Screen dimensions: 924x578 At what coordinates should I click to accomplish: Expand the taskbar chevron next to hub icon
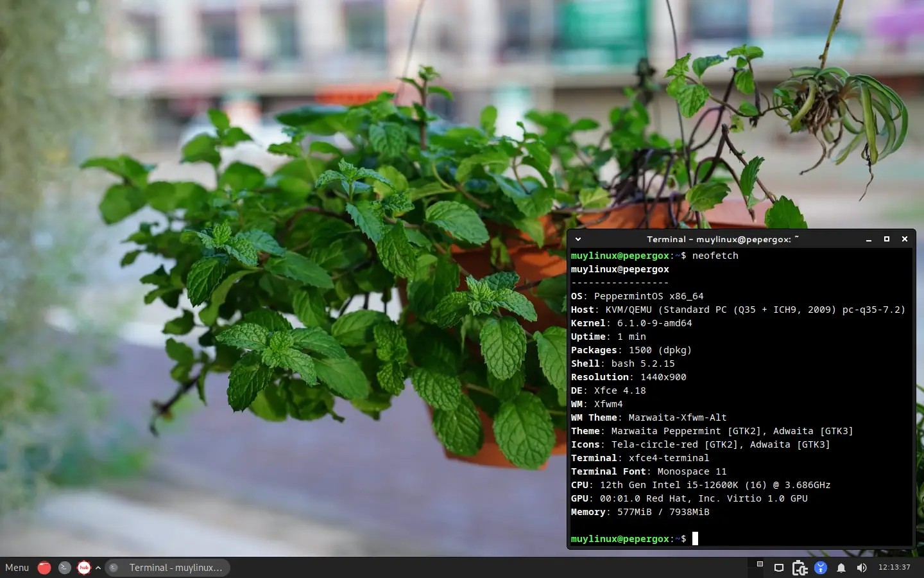98,568
